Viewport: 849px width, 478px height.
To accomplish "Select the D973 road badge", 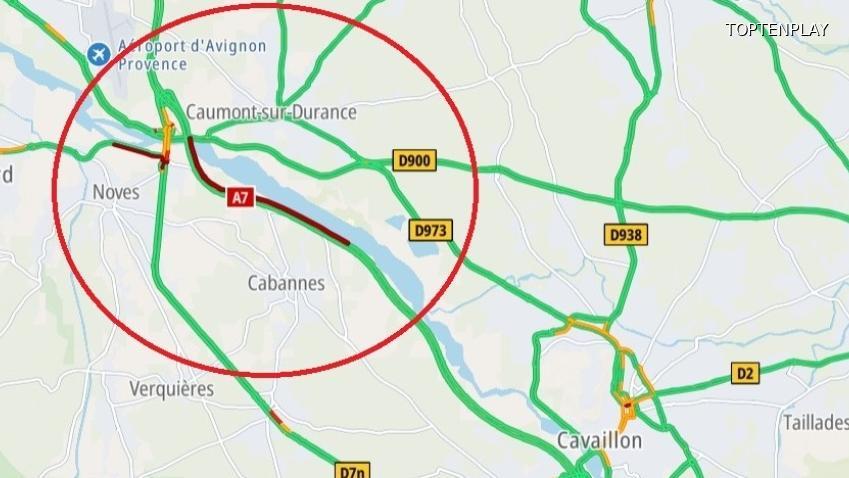I will coord(430,231).
